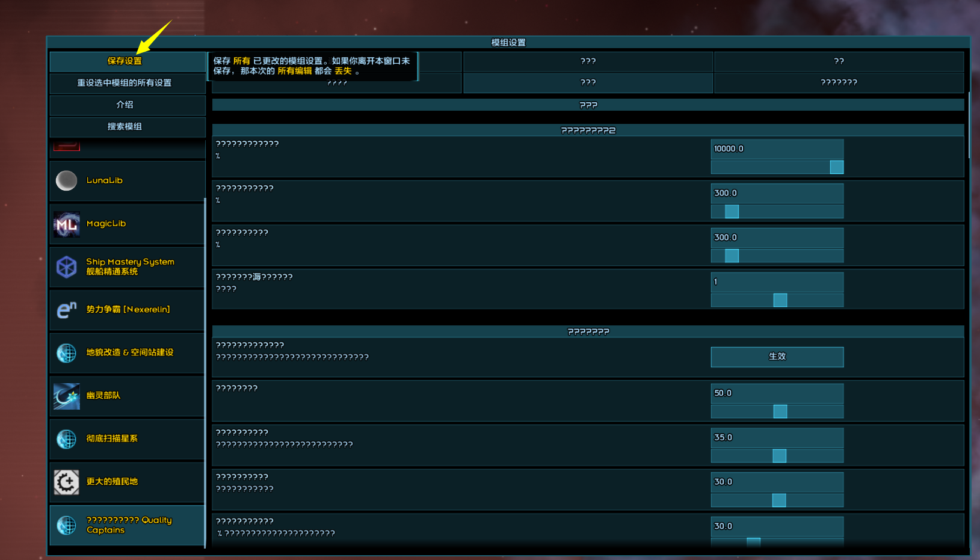Click the slider below the 10000.0 value
This screenshot has height=560, width=980.
coord(777,167)
